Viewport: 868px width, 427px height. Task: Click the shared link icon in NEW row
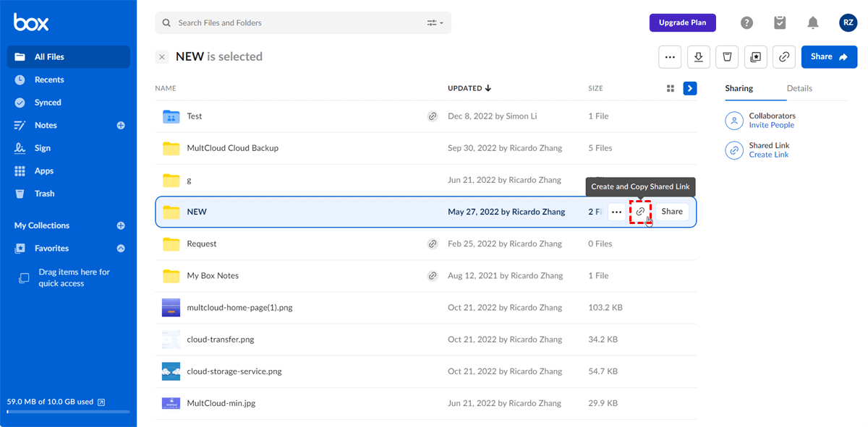coord(640,212)
